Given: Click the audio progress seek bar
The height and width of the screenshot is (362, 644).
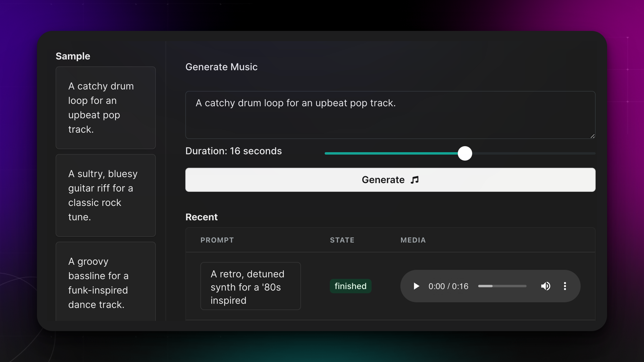Looking at the screenshot, I should (x=502, y=286).
